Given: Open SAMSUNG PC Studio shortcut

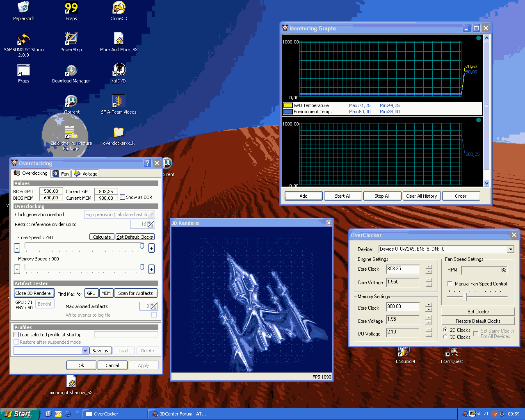Looking at the screenshot, I should (x=23, y=39).
